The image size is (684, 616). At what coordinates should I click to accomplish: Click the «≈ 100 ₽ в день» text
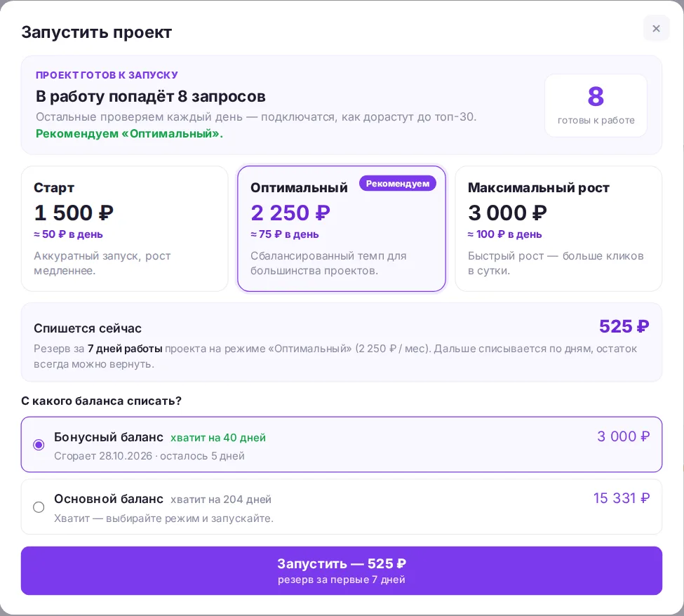coord(504,234)
